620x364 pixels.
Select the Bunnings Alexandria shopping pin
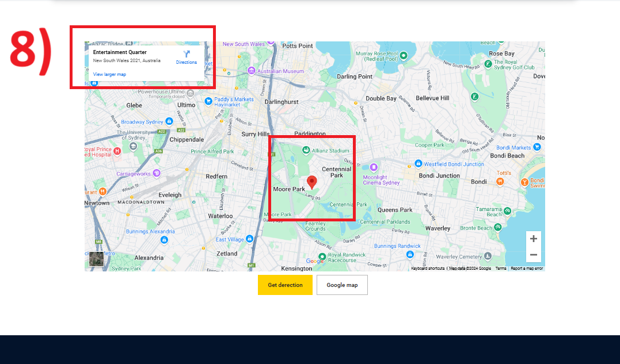(164, 240)
